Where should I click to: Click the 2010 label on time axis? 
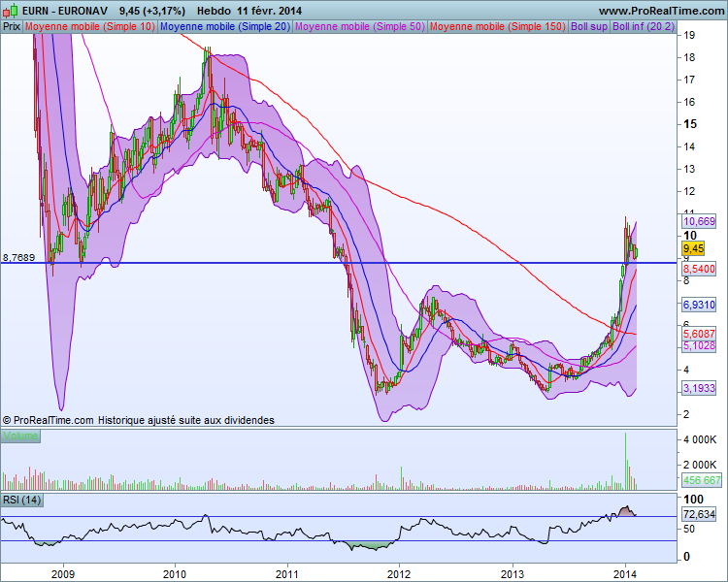(x=175, y=574)
